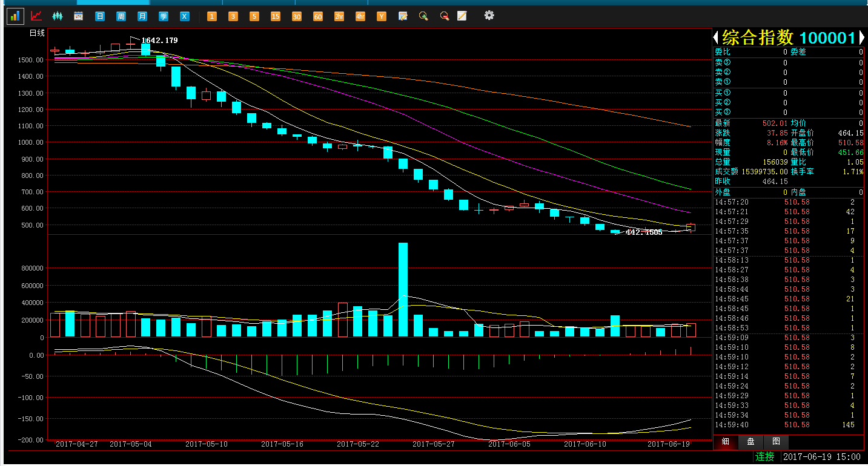Select the monthly period button 月
868x466 pixels.
click(142, 16)
